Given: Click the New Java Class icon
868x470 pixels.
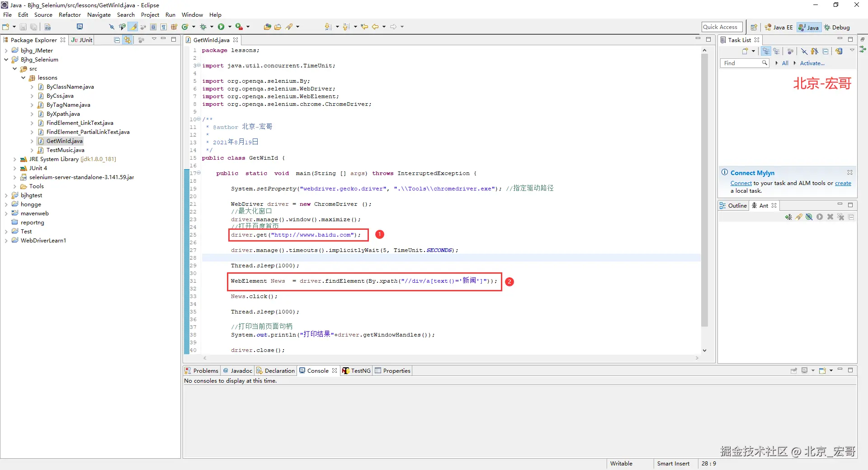Looking at the screenshot, I should (185, 27).
